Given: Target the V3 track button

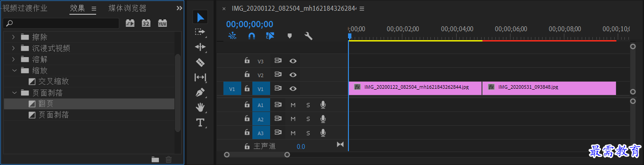Looking at the screenshot, I should point(261,62).
